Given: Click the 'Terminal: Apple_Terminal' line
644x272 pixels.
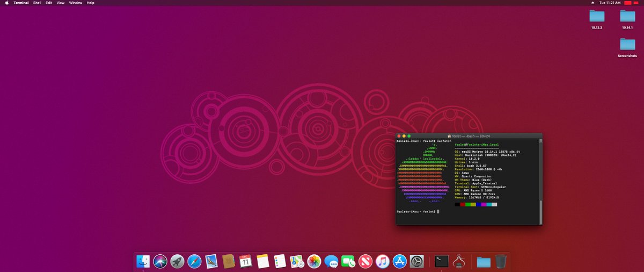Looking at the screenshot, I should tap(476, 183).
